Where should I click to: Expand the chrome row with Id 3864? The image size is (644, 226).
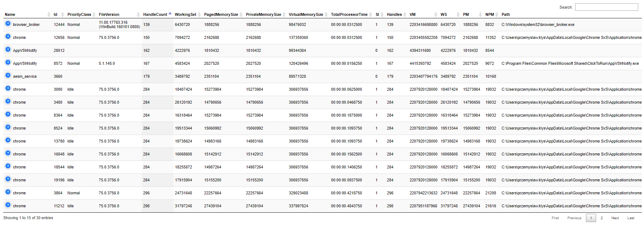[x=8, y=192]
